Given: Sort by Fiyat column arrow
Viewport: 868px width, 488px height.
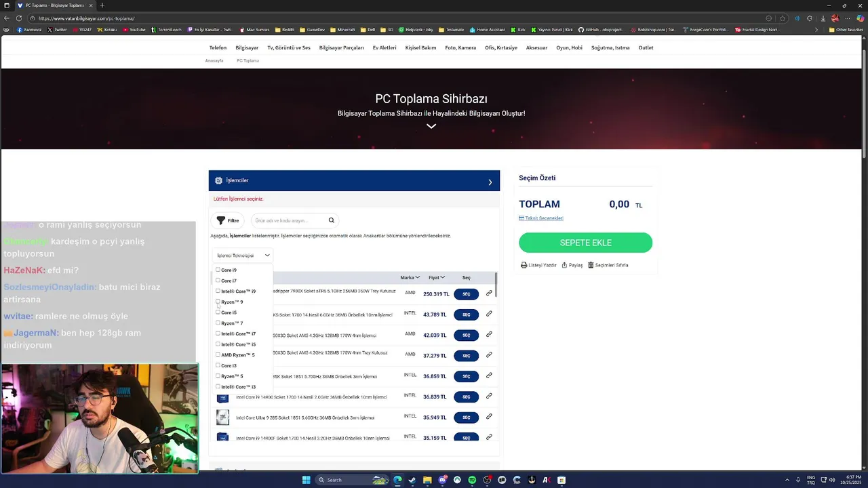Looking at the screenshot, I should (x=443, y=277).
